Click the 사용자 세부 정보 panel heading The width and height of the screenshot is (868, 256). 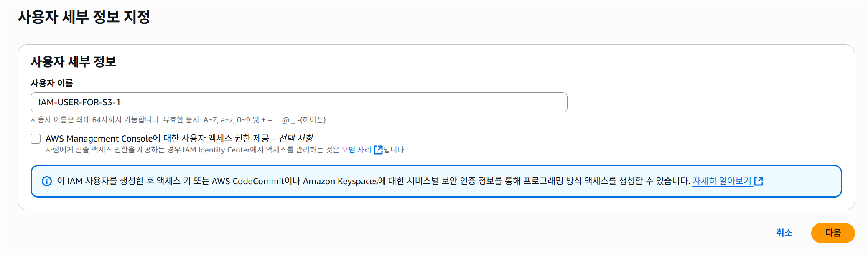coord(73,61)
